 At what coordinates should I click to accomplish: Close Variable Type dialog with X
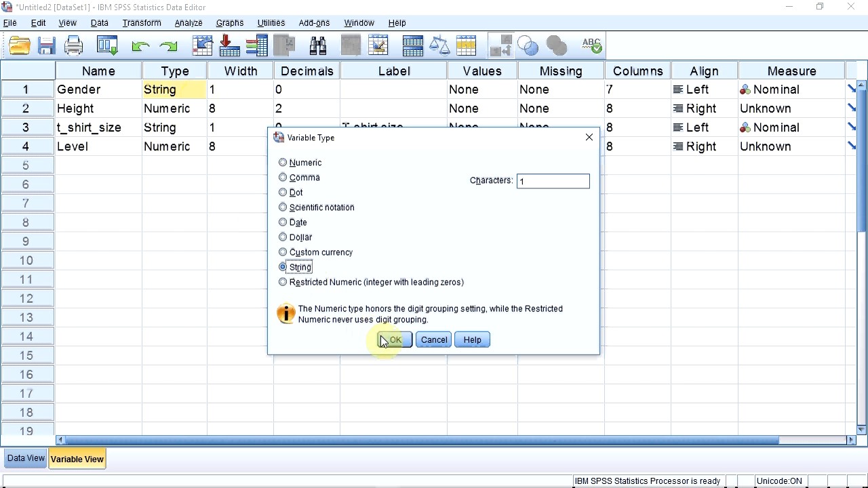(589, 137)
